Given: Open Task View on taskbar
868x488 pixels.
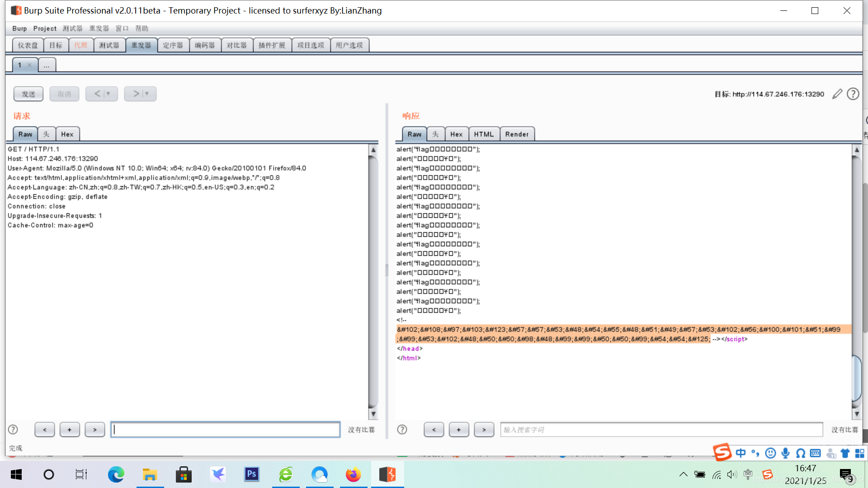Looking at the screenshot, I should [x=81, y=474].
